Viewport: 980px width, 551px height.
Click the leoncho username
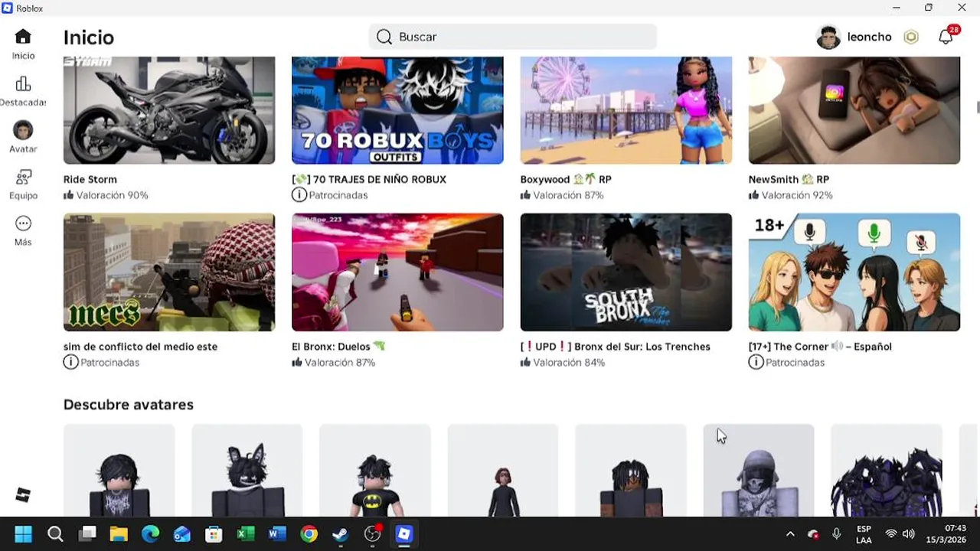coord(869,37)
